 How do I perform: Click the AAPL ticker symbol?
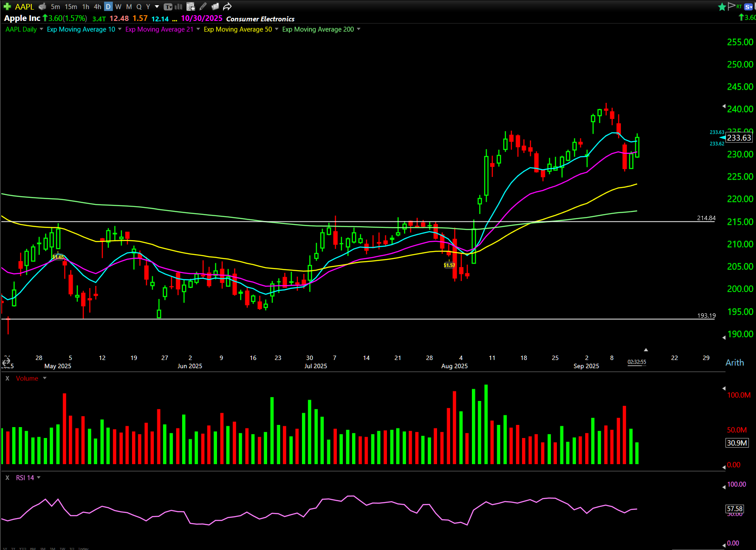pyautogui.click(x=24, y=7)
